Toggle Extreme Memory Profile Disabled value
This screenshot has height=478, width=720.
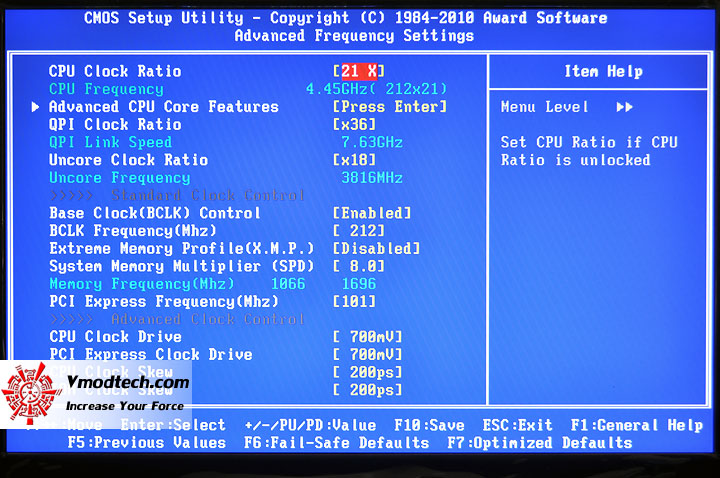377,248
